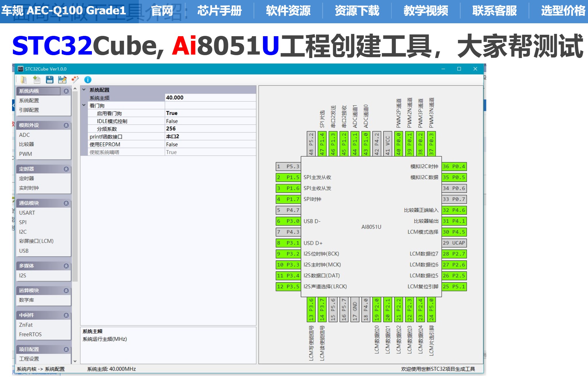Screen dimensions: 588x378
Task: Click sidebar scrollbar down arrow
Action: (x=75, y=361)
